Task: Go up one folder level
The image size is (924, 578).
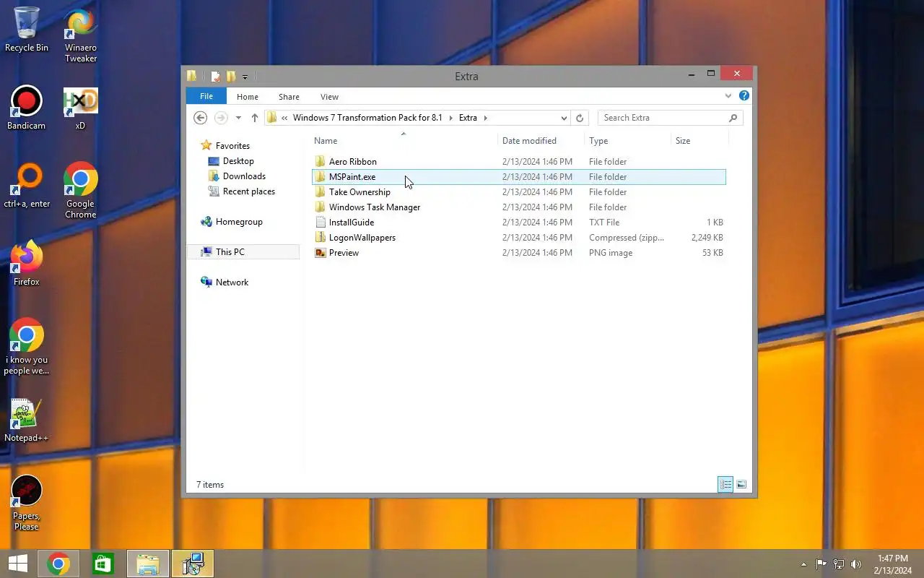Action: 255,118
